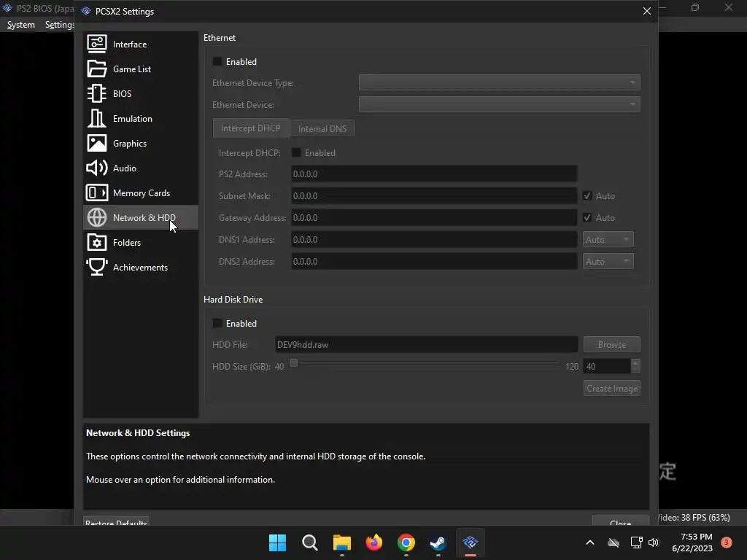Switch to the Internal DNS tab
Image resolution: width=747 pixels, height=560 pixels.
pyautogui.click(x=322, y=128)
